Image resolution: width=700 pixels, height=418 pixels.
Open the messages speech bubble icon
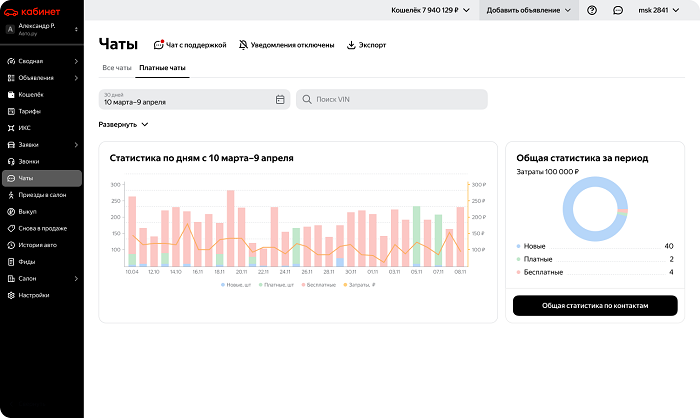[618, 10]
